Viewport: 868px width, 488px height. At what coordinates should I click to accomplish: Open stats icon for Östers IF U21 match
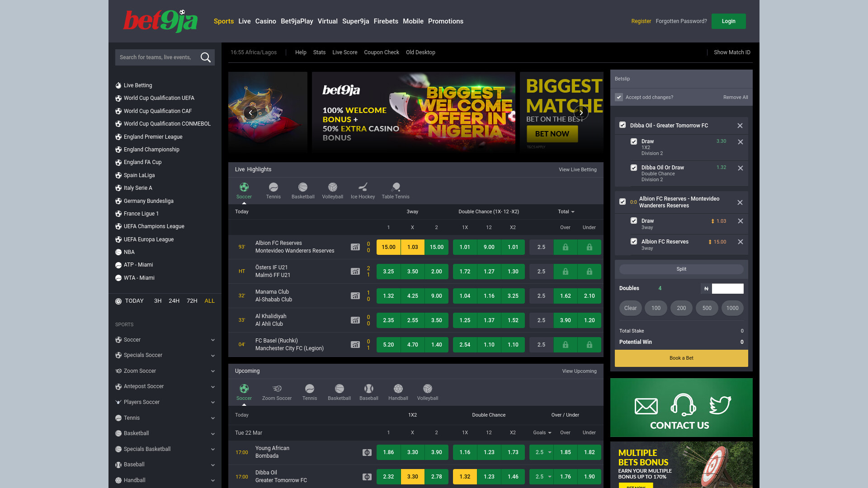[355, 272]
